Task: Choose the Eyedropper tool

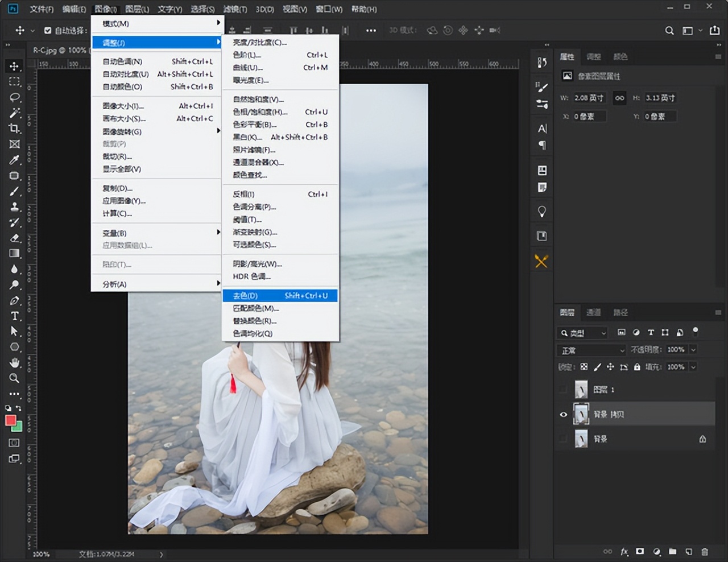Action: click(15, 160)
